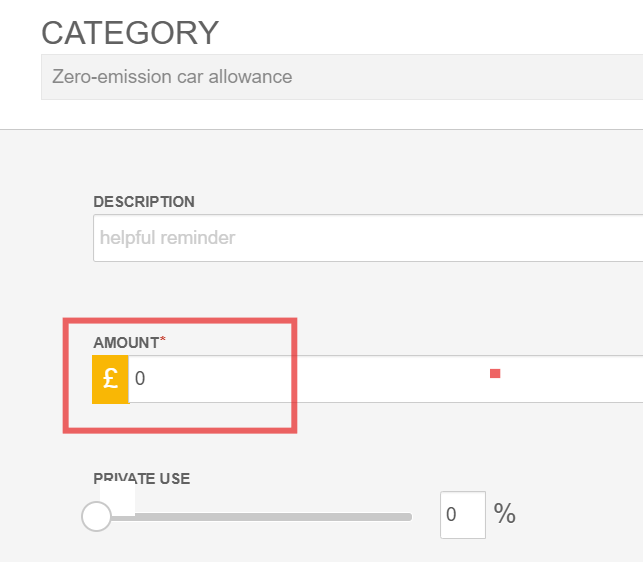
Task: Click the white tooltip box above slider handle
Action: tap(118, 498)
